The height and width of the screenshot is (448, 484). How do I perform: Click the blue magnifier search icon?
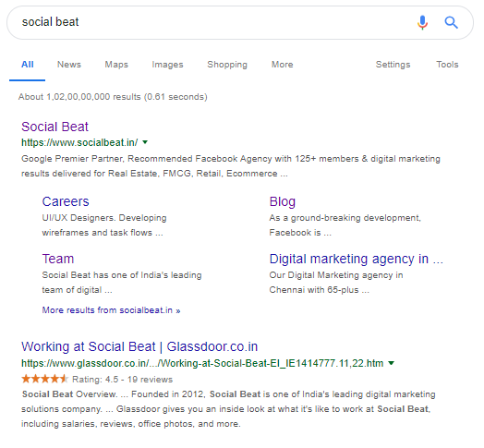pos(451,22)
